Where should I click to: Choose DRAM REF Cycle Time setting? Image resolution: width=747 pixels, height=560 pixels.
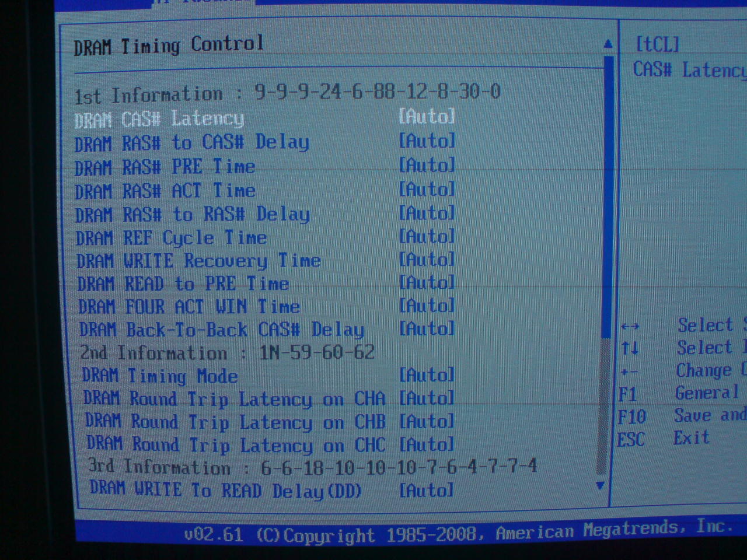pyautogui.click(x=172, y=238)
